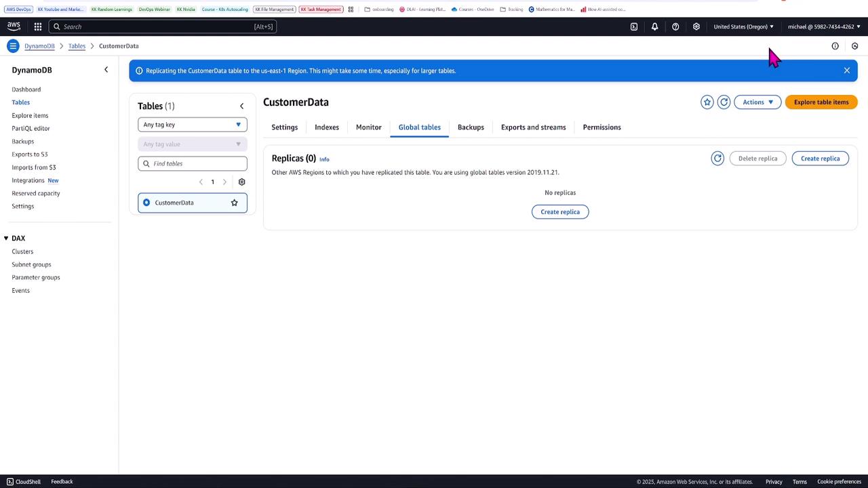Click the info icon in the replication banner

[139, 70]
